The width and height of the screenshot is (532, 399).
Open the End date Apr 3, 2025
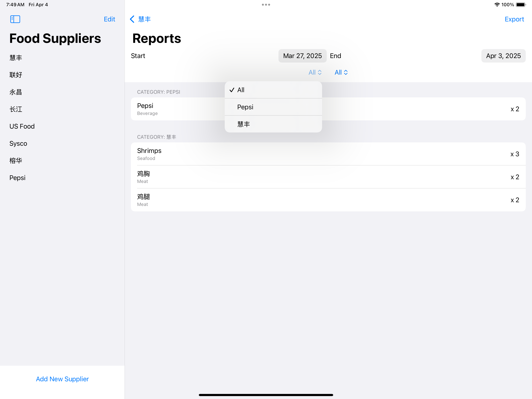pyautogui.click(x=503, y=56)
